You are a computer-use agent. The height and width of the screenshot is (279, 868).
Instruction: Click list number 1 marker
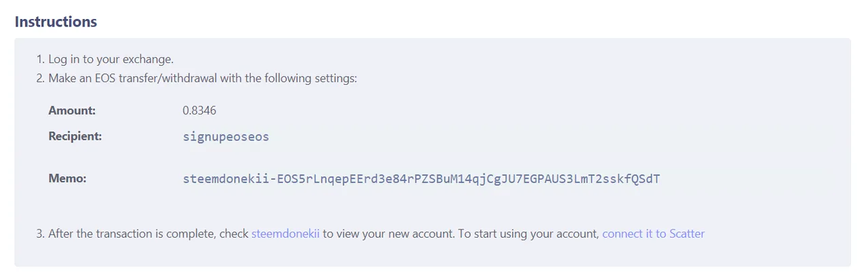(x=40, y=59)
